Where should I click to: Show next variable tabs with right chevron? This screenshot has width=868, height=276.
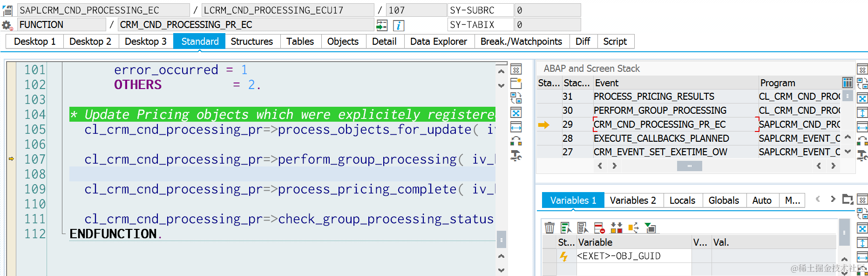click(x=833, y=199)
